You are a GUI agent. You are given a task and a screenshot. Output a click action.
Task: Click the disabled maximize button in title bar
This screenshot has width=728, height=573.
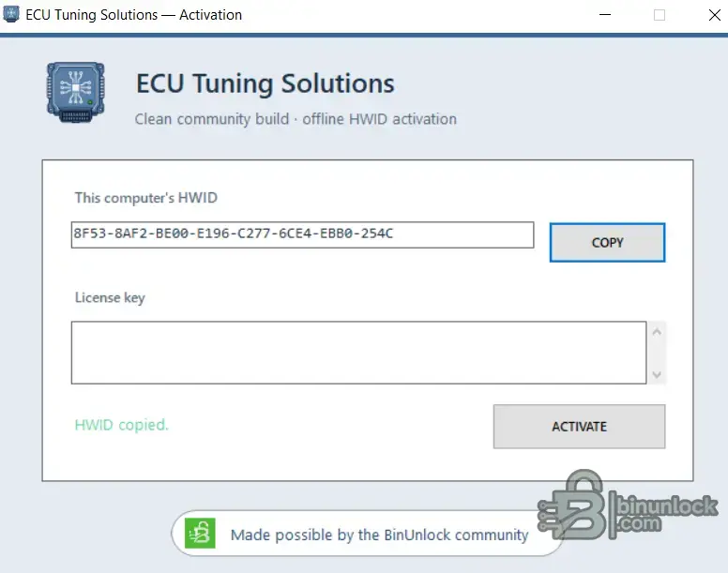(x=660, y=15)
